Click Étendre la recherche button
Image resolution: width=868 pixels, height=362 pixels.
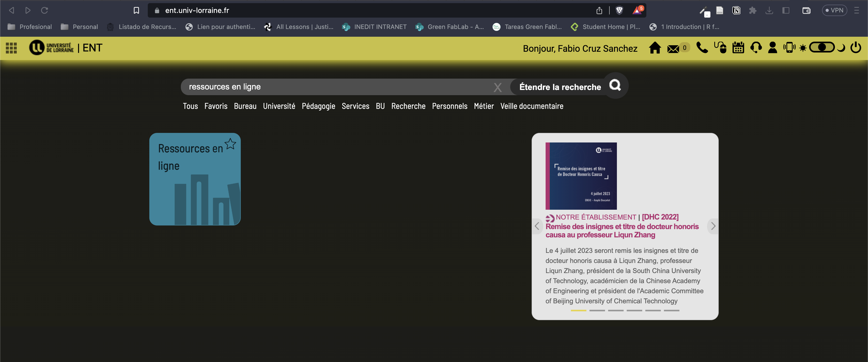(x=560, y=87)
